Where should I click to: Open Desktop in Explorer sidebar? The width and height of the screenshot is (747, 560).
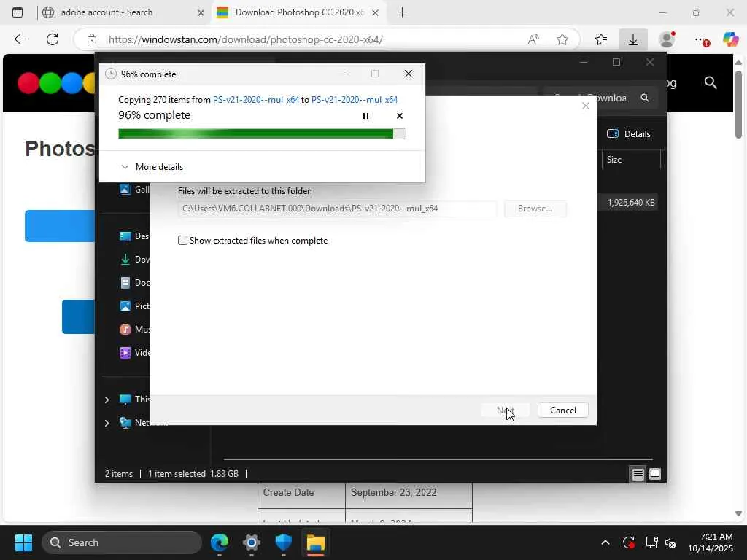click(x=134, y=236)
